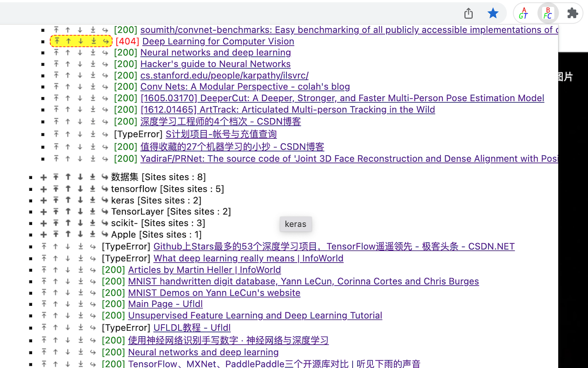Move TensorLayer folder down one
The height and width of the screenshot is (368, 588).
(x=80, y=212)
